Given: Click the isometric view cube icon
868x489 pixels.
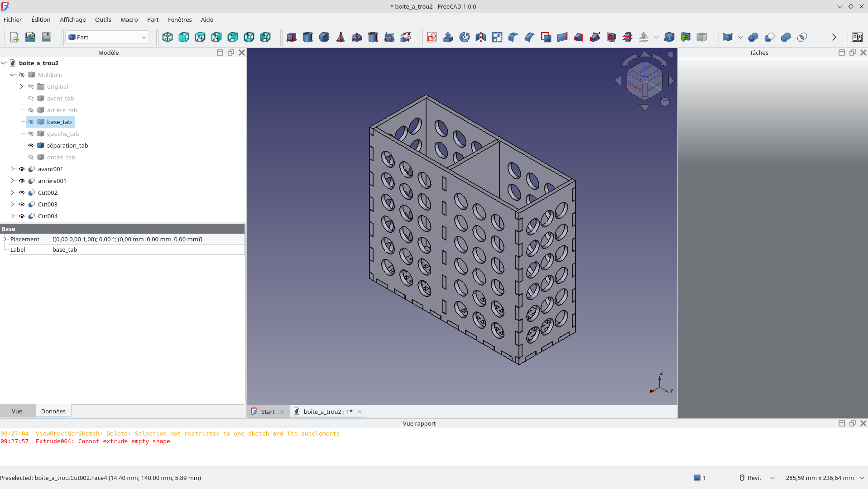Looking at the screenshot, I should [x=168, y=37].
